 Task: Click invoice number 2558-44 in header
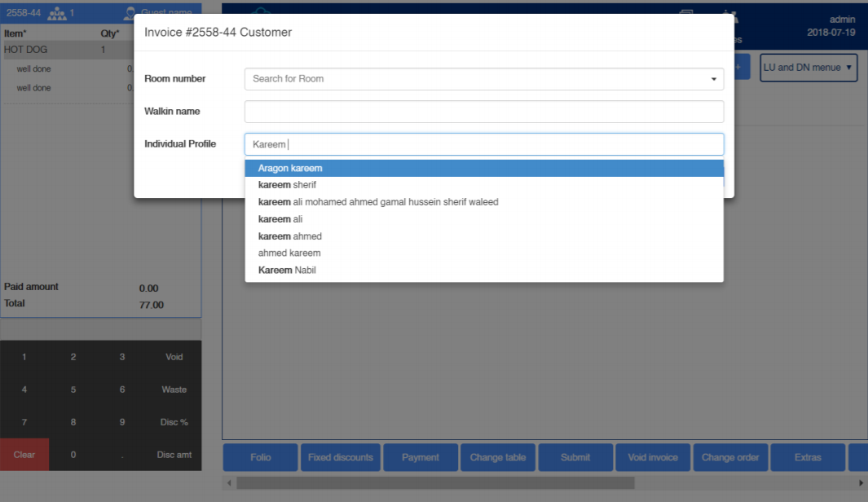[24, 13]
